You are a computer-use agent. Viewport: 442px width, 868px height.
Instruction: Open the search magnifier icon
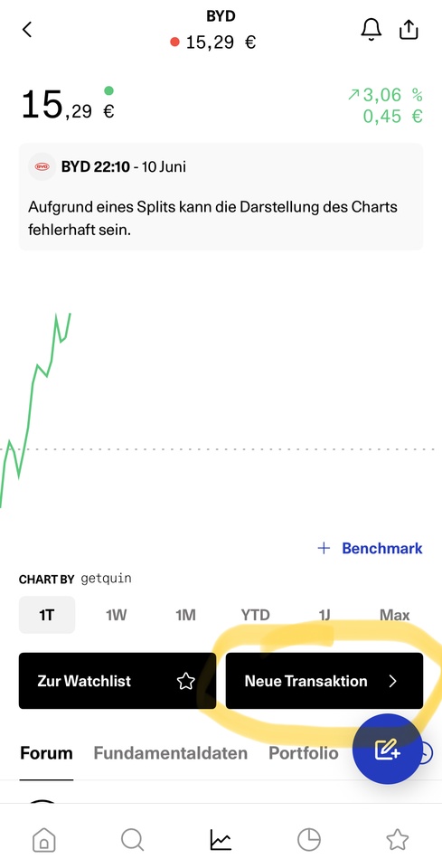(132, 840)
